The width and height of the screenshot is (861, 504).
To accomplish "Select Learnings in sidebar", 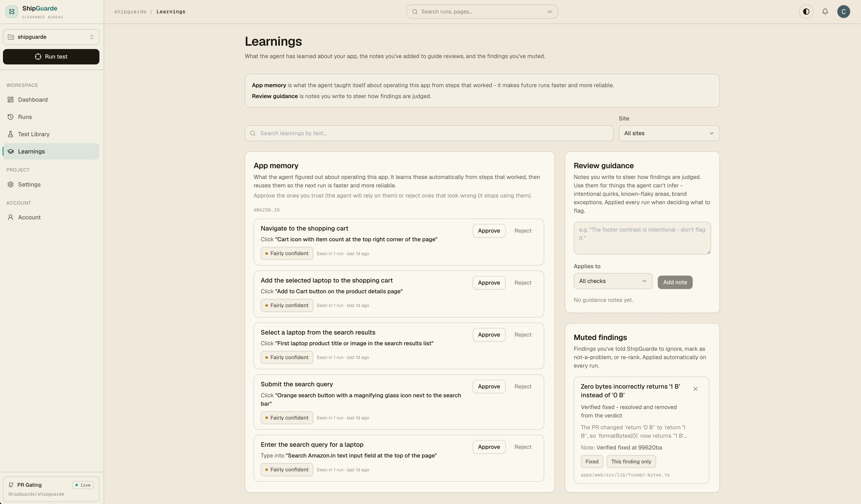I will (51, 151).
